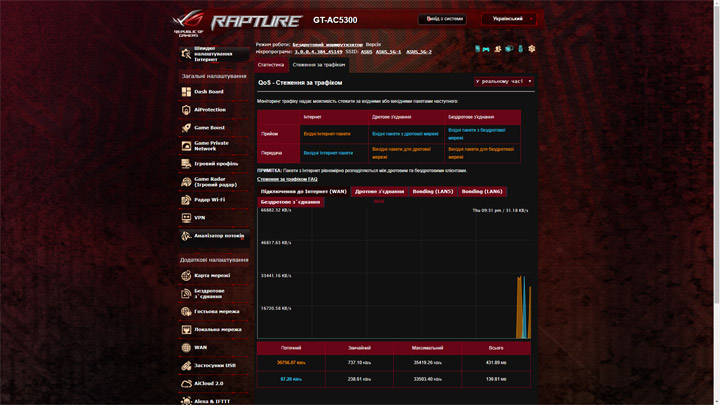Click Вхідні пакети з дротової мережі
720x405 pixels.
point(405,134)
